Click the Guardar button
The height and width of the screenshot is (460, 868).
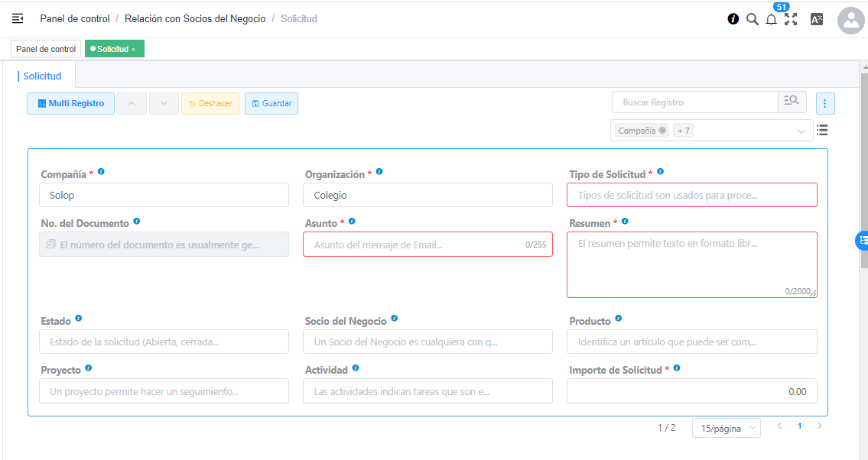271,103
